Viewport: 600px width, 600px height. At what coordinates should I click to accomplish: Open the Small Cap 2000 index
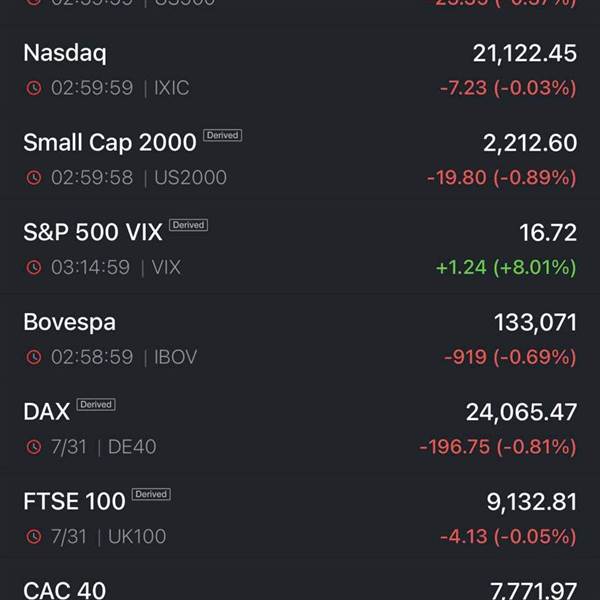[300, 160]
